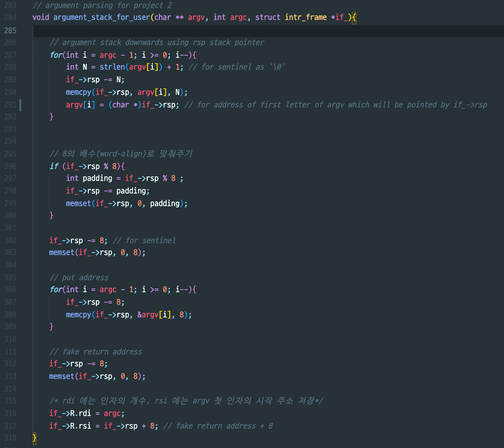Click line number 318 in the gutter

point(10,438)
